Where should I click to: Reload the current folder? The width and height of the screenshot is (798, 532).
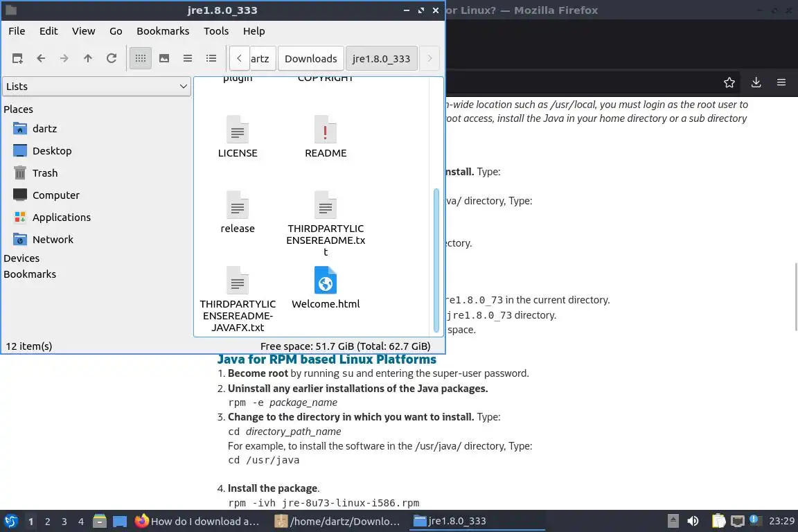tap(112, 59)
